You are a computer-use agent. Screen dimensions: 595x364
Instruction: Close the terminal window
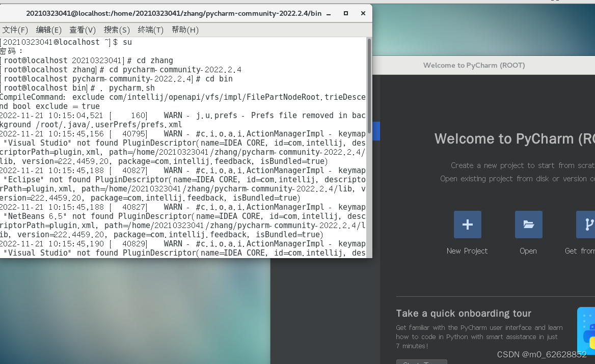[363, 13]
